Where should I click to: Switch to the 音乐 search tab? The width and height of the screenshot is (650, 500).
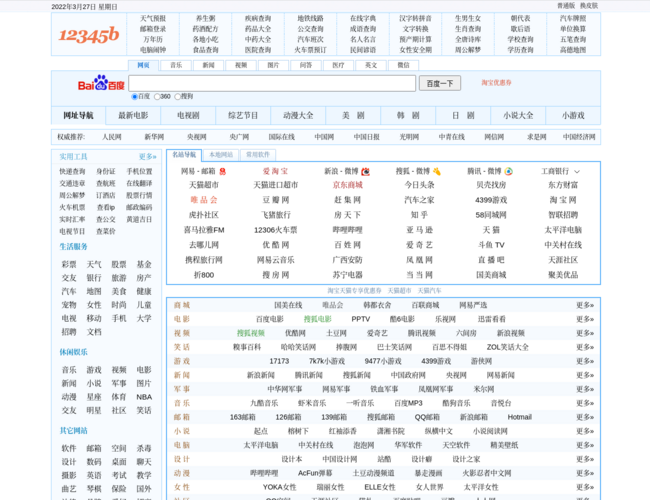[176, 66]
